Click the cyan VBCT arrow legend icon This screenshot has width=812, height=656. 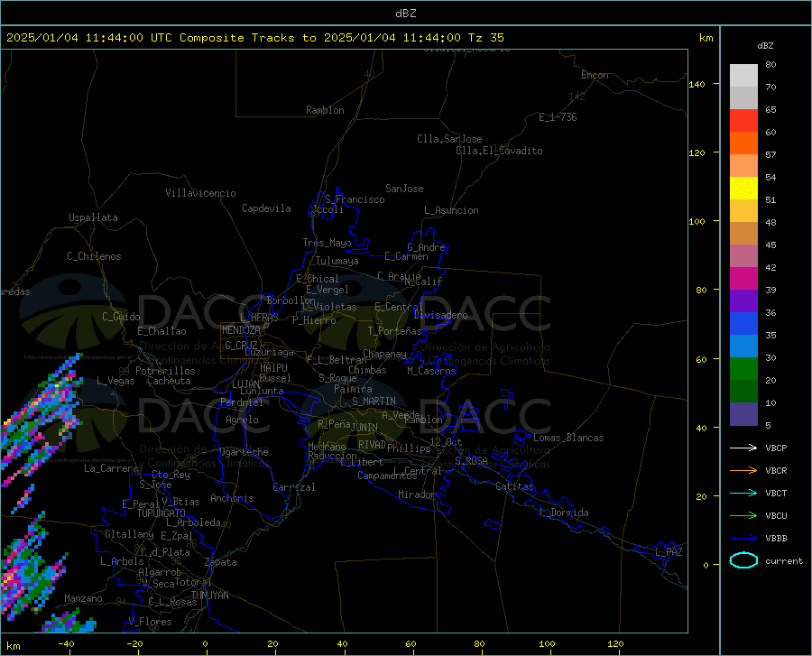[x=743, y=493]
